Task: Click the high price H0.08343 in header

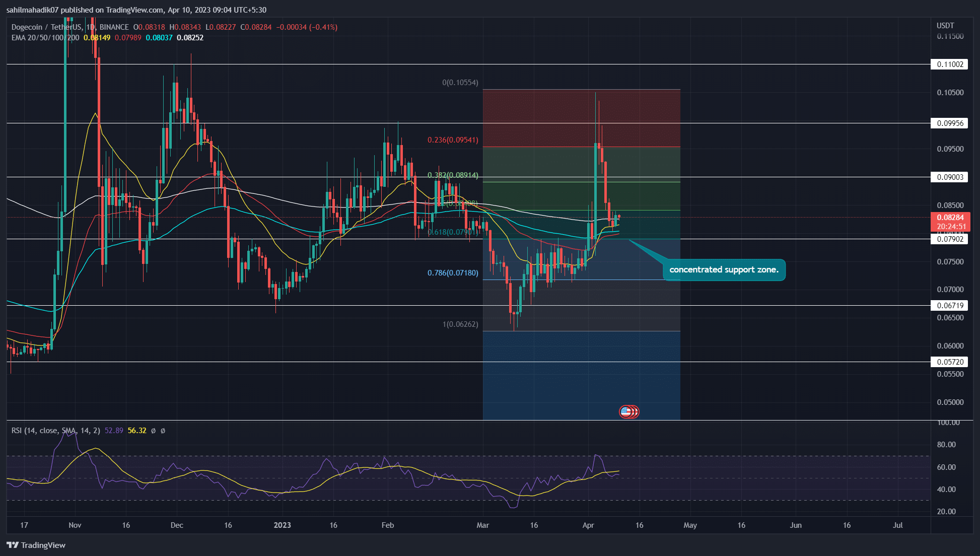Action: click(x=185, y=27)
